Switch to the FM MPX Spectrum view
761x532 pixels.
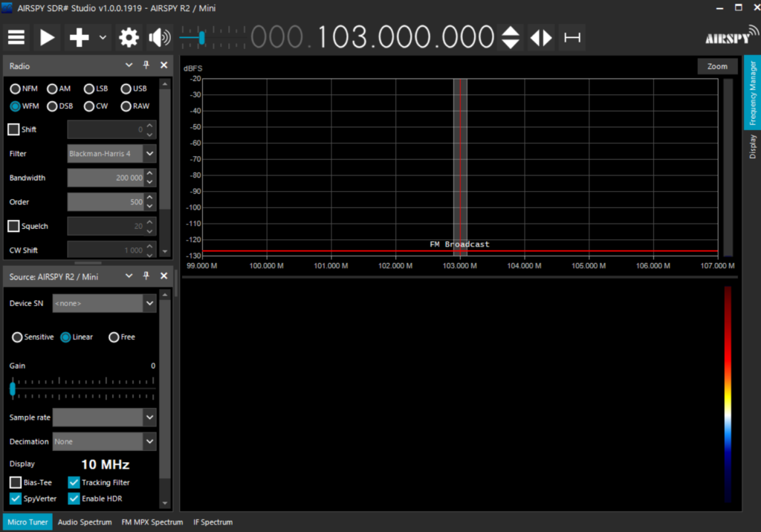pyautogui.click(x=152, y=522)
